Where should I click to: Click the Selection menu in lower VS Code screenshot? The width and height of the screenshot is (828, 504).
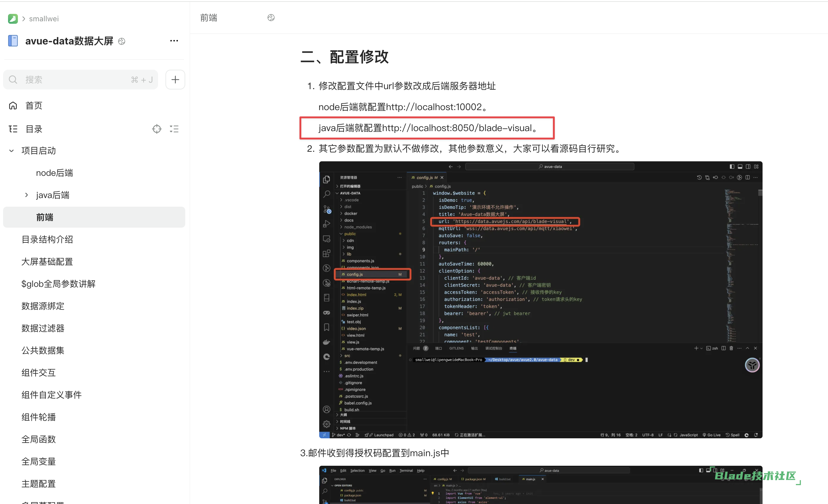tap(357, 470)
